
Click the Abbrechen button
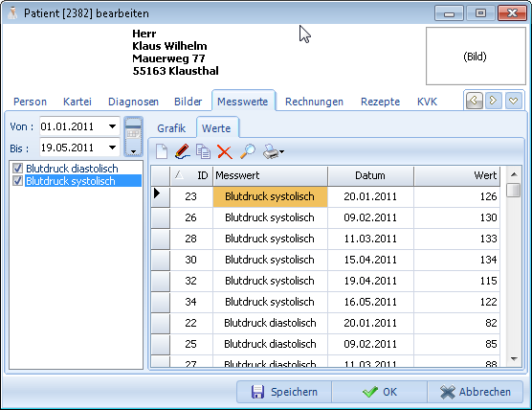coord(475,392)
